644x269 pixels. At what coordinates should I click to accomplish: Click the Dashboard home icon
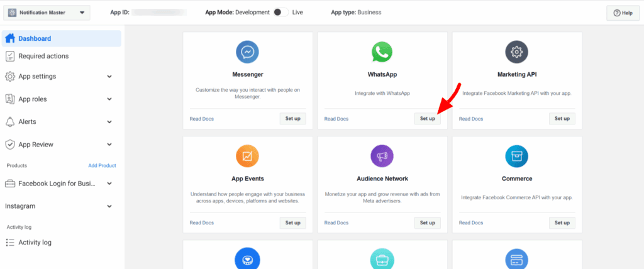pos(10,38)
